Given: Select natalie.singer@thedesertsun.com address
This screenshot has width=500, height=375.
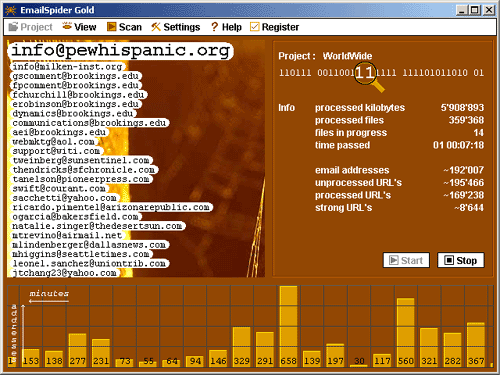Looking at the screenshot, I should (x=98, y=226).
